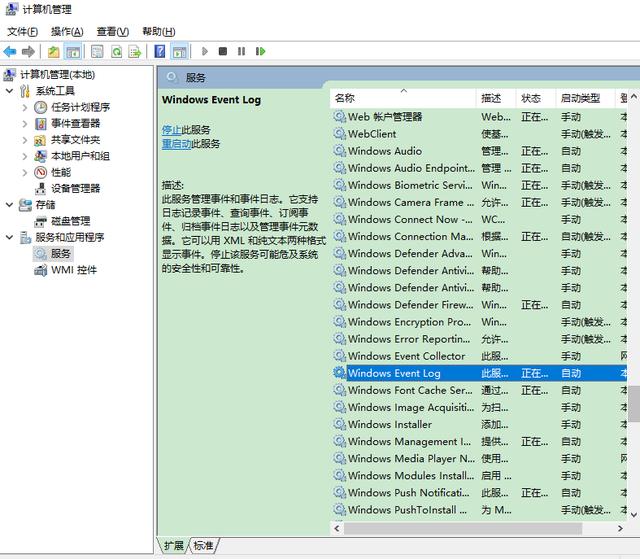Image resolution: width=640 pixels, height=559 pixels.
Task: Sort by the 名称 column header
Action: (x=403, y=98)
